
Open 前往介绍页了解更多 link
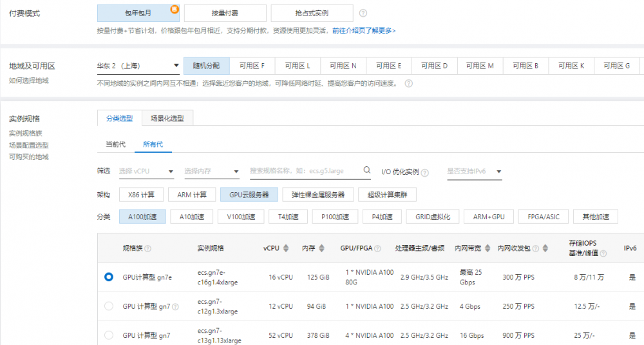pos(364,30)
